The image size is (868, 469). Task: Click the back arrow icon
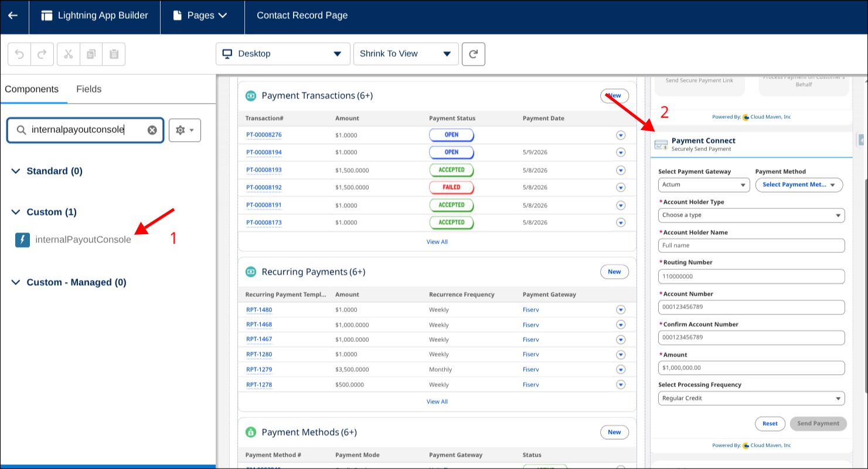click(x=13, y=16)
